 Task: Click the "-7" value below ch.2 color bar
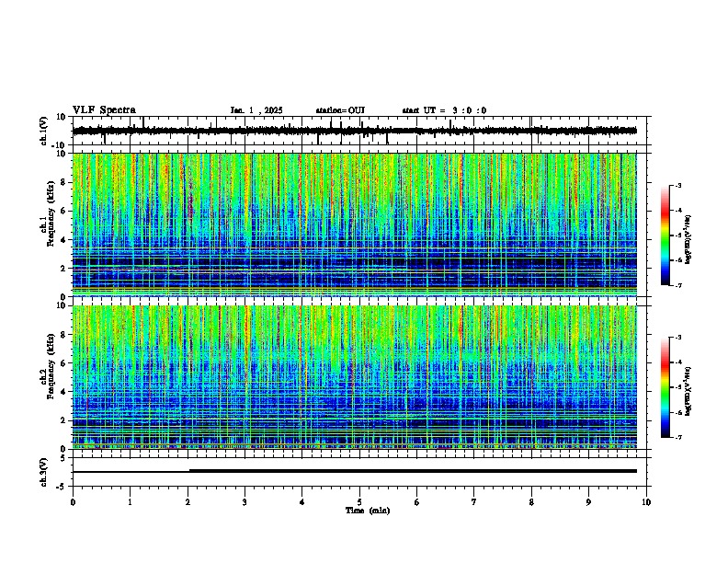[x=678, y=437]
